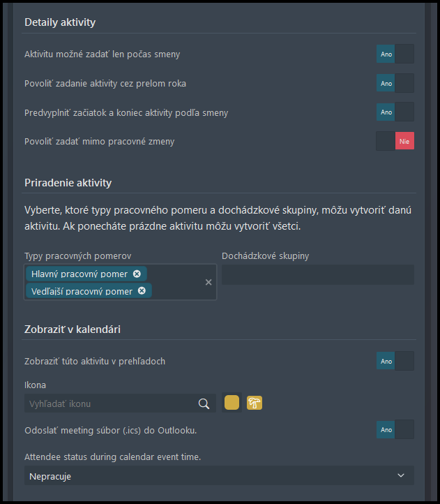Open the Attendee status dropdown

pyautogui.click(x=219, y=475)
